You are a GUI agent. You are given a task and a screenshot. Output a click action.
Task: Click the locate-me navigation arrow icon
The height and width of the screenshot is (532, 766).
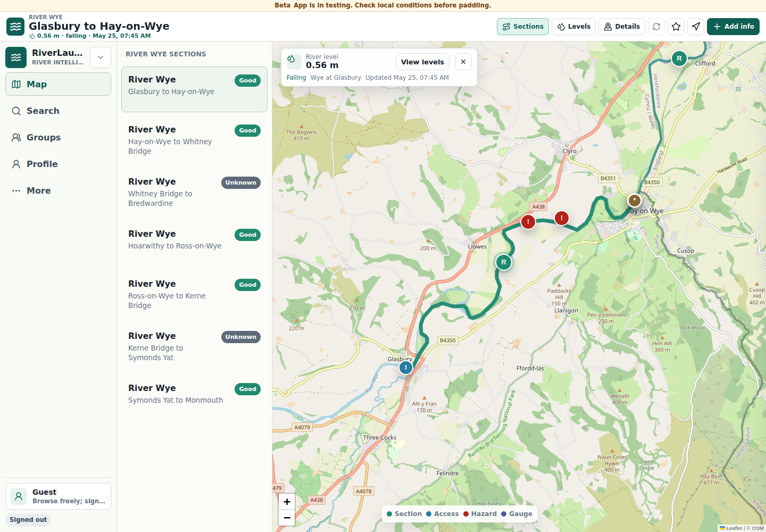(696, 27)
